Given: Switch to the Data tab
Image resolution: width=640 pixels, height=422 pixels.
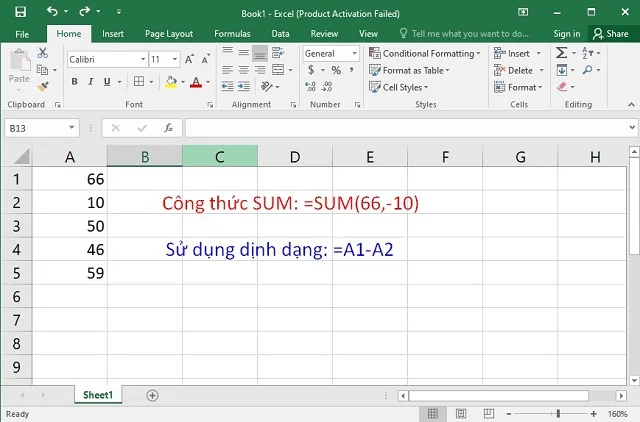Looking at the screenshot, I should [x=280, y=34].
